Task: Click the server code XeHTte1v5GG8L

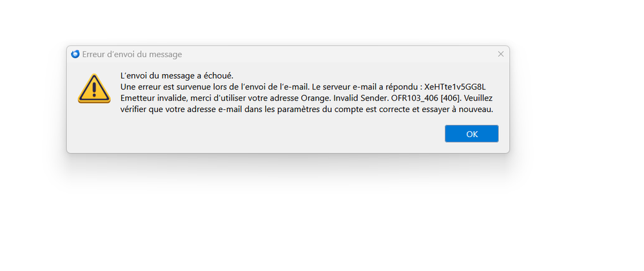Action: [x=458, y=87]
